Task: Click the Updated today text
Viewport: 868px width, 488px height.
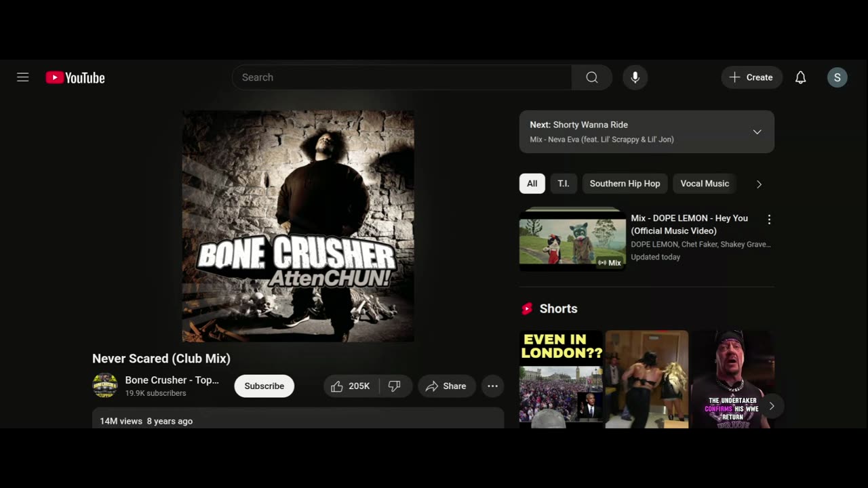Action: pos(656,257)
